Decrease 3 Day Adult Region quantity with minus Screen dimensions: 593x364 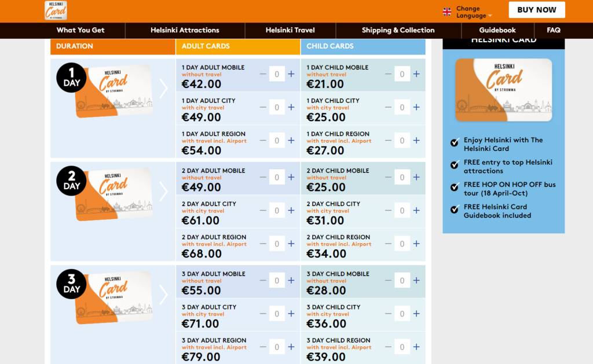(x=263, y=347)
